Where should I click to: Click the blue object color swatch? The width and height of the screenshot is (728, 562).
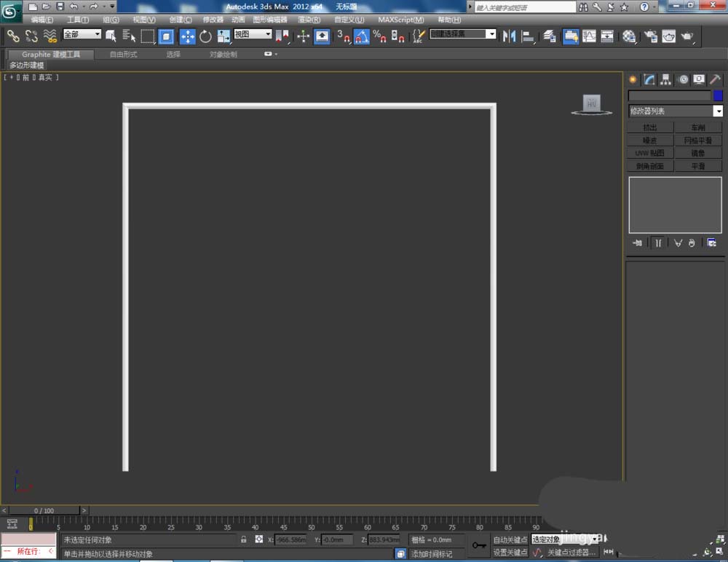point(718,95)
